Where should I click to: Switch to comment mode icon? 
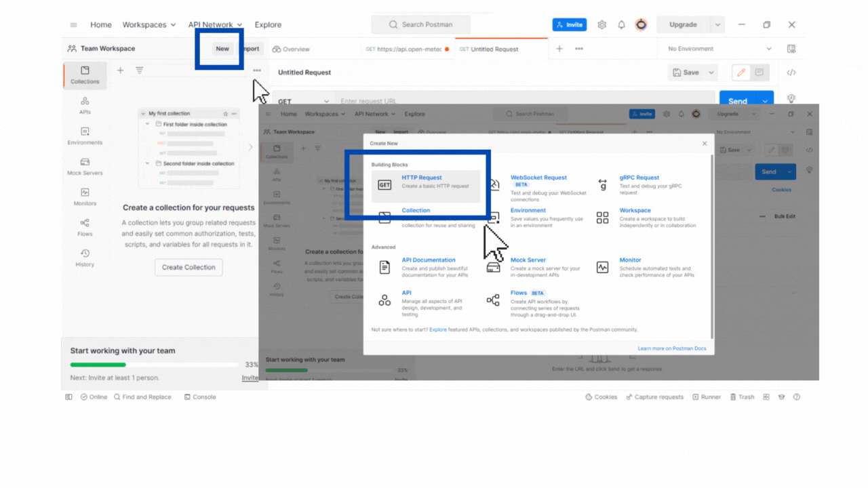(759, 73)
